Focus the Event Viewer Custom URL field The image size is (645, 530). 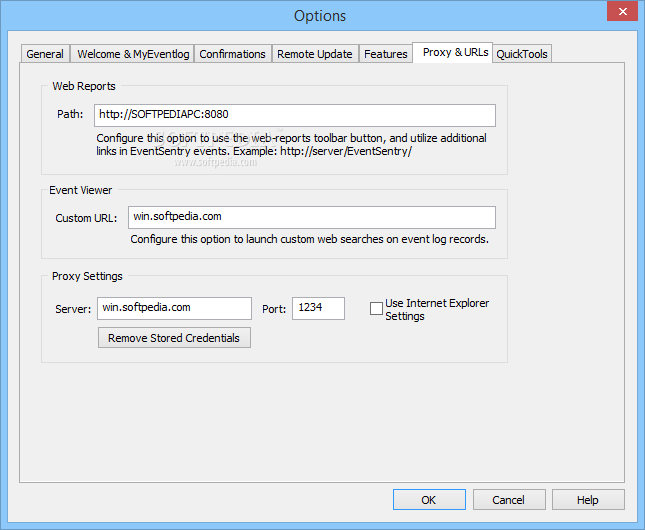point(312,218)
